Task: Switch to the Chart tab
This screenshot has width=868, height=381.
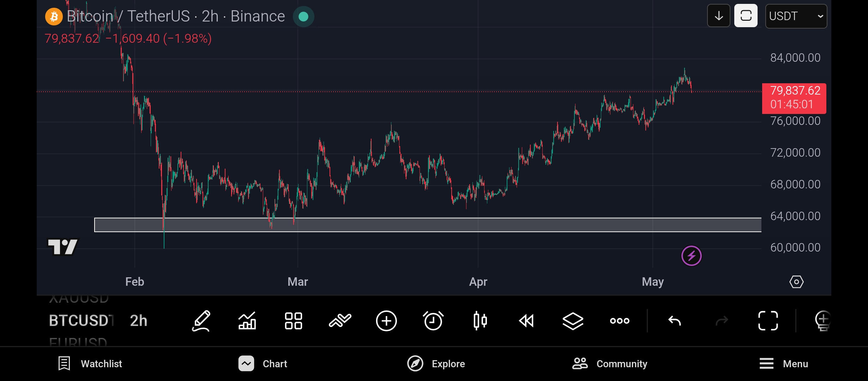Action: [x=263, y=364]
